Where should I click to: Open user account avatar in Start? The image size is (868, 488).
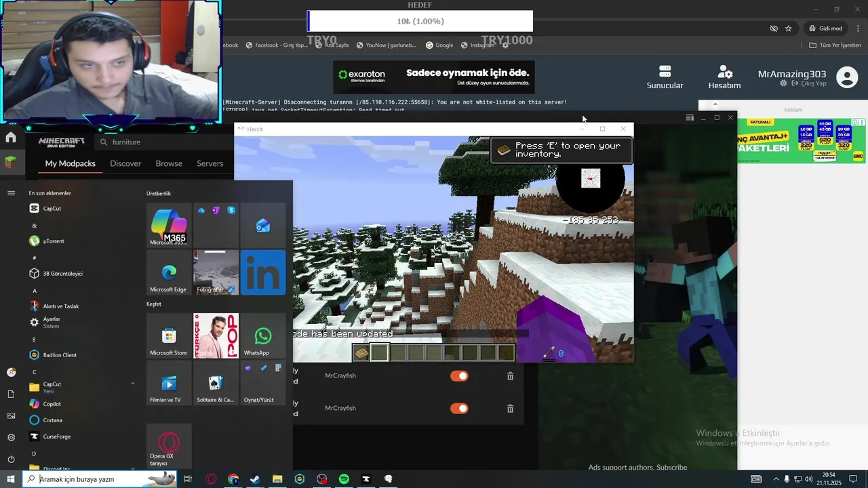click(x=11, y=372)
